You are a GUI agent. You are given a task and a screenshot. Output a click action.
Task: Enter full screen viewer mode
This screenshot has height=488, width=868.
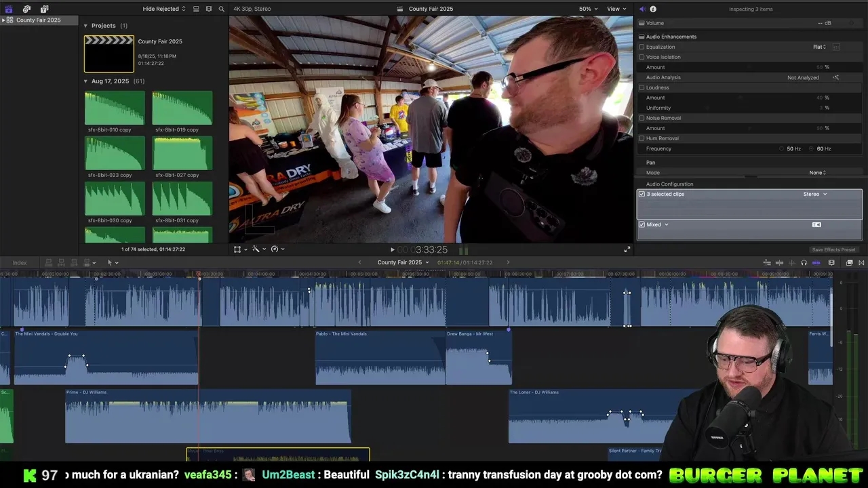(627, 249)
